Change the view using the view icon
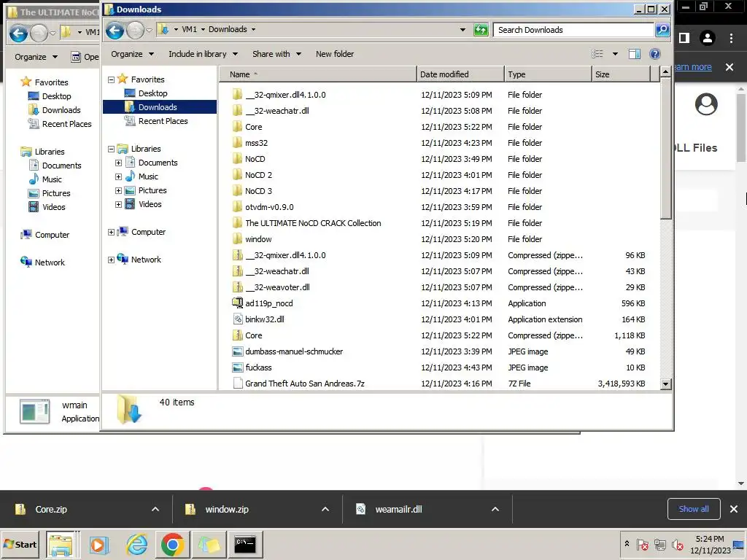747x560 pixels. pos(597,54)
